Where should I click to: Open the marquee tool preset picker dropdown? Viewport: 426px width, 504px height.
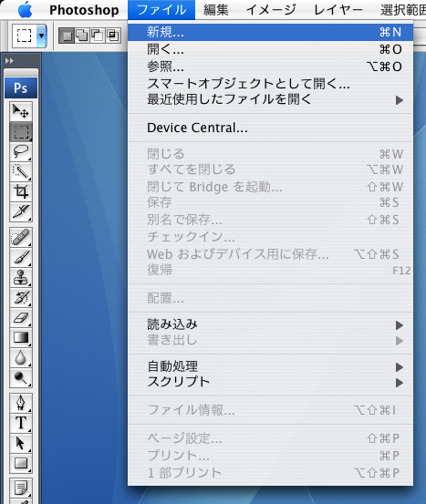click(x=42, y=35)
